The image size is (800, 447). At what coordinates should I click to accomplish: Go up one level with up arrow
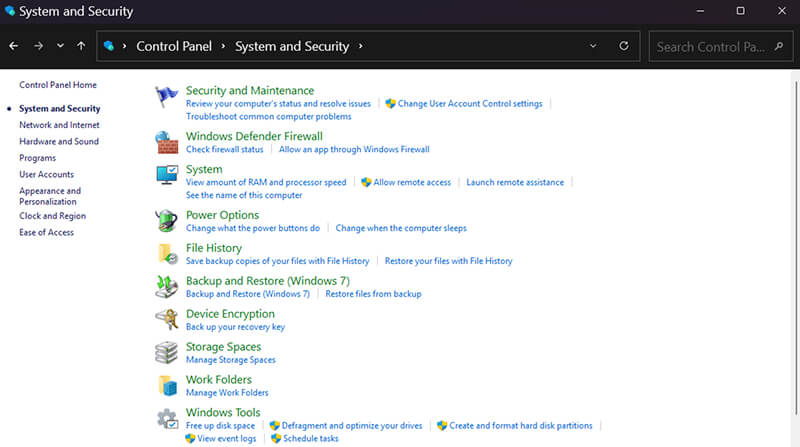pyautogui.click(x=81, y=46)
